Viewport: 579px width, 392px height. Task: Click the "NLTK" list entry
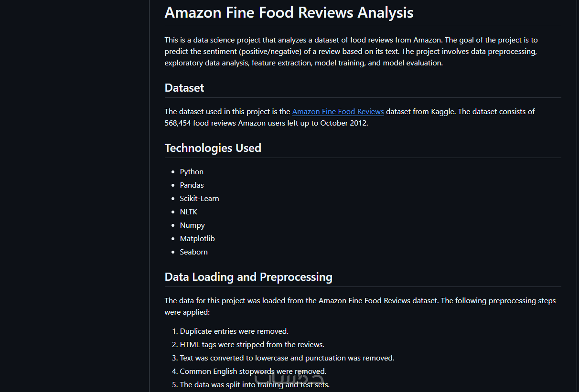[x=189, y=212]
